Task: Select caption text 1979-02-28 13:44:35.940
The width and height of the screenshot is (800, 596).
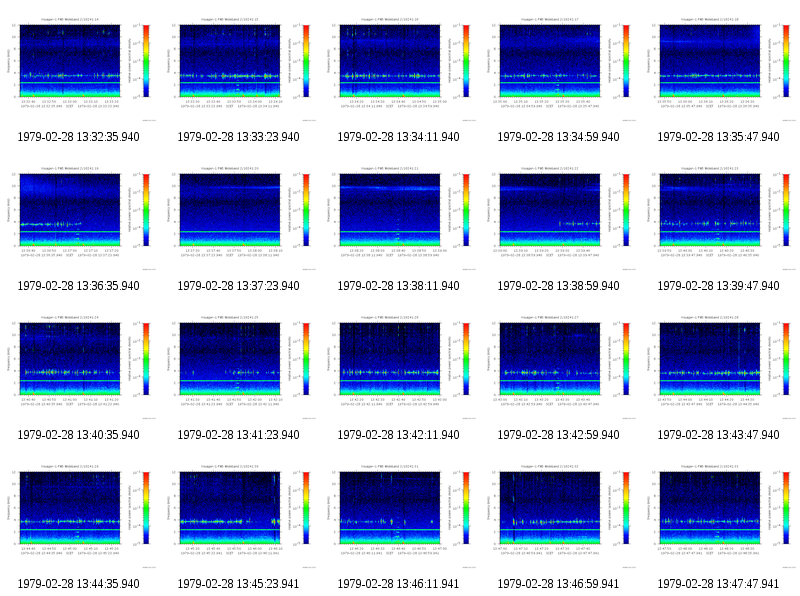Action: (79, 584)
